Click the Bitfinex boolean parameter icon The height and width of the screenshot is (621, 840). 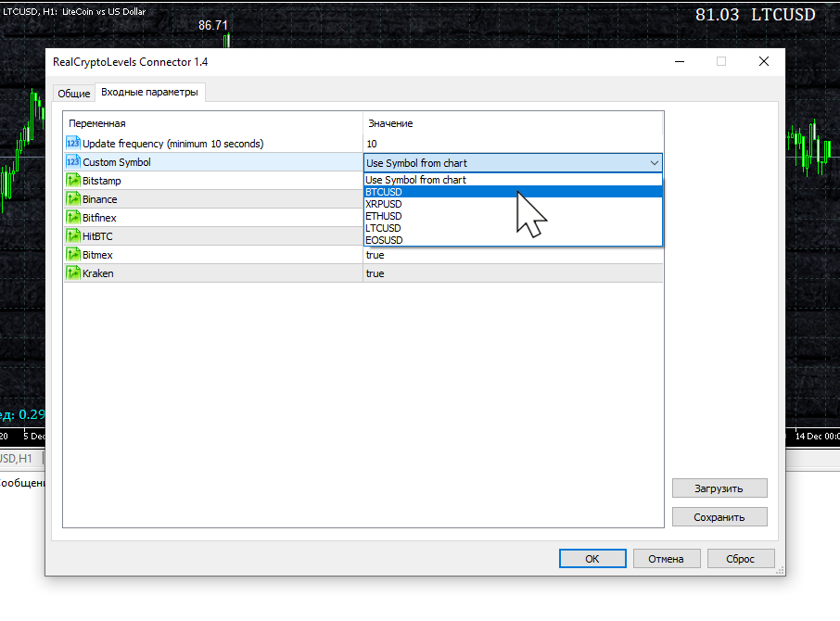click(73, 217)
